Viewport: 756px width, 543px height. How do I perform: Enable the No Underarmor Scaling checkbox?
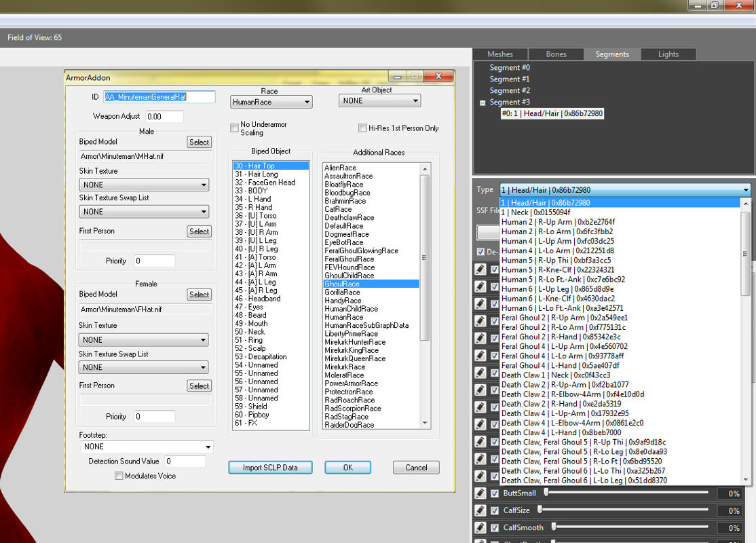(x=234, y=128)
